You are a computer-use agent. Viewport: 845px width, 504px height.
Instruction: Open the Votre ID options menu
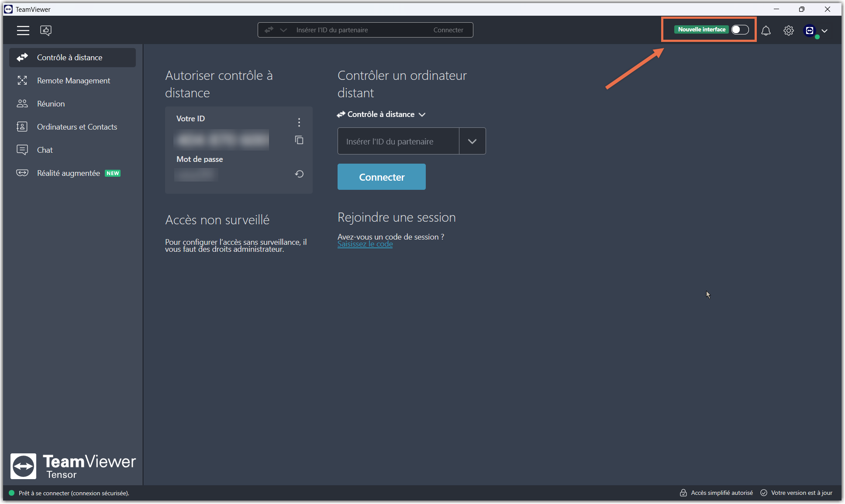click(299, 122)
